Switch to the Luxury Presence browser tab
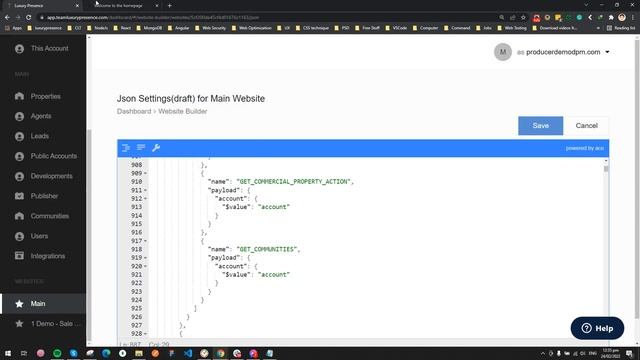The width and height of the screenshot is (640, 360). [43, 6]
